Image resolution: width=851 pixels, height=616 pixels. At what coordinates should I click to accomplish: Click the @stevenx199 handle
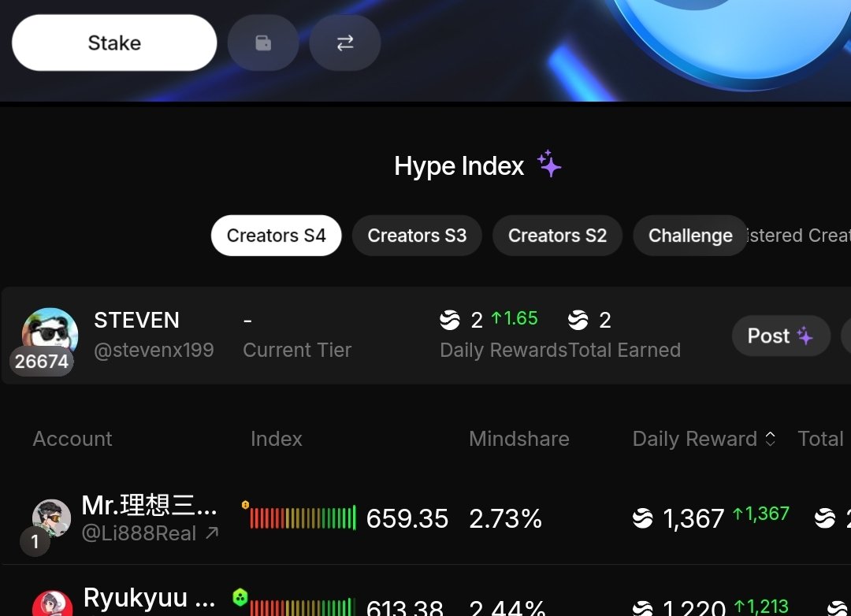[x=154, y=350]
